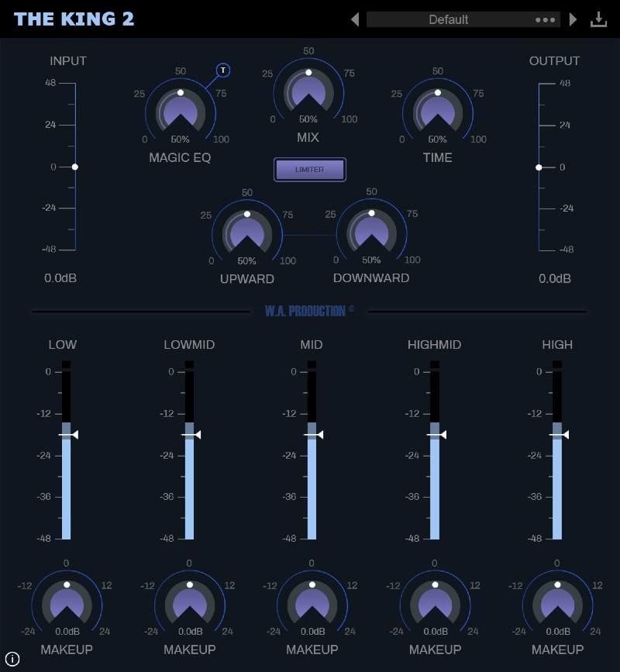The image size is (620, 672).
Task: Click the MIX knob
Action: (309, 91)
